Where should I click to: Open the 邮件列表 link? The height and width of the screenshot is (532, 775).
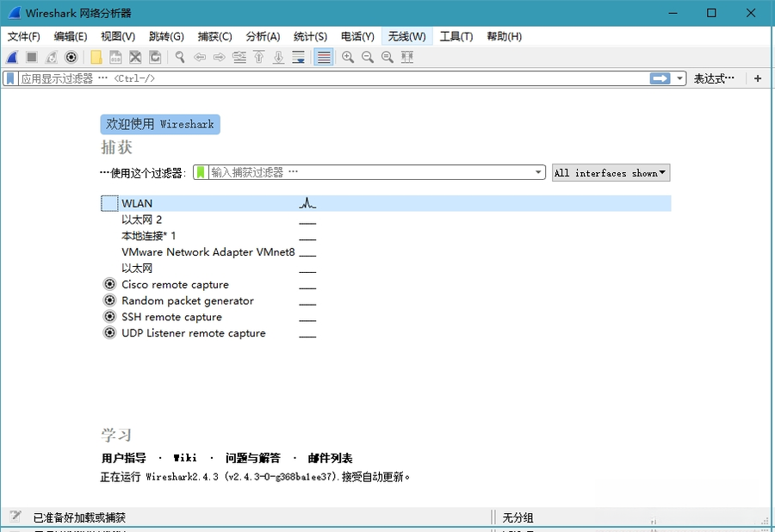[x=330, y=459]
